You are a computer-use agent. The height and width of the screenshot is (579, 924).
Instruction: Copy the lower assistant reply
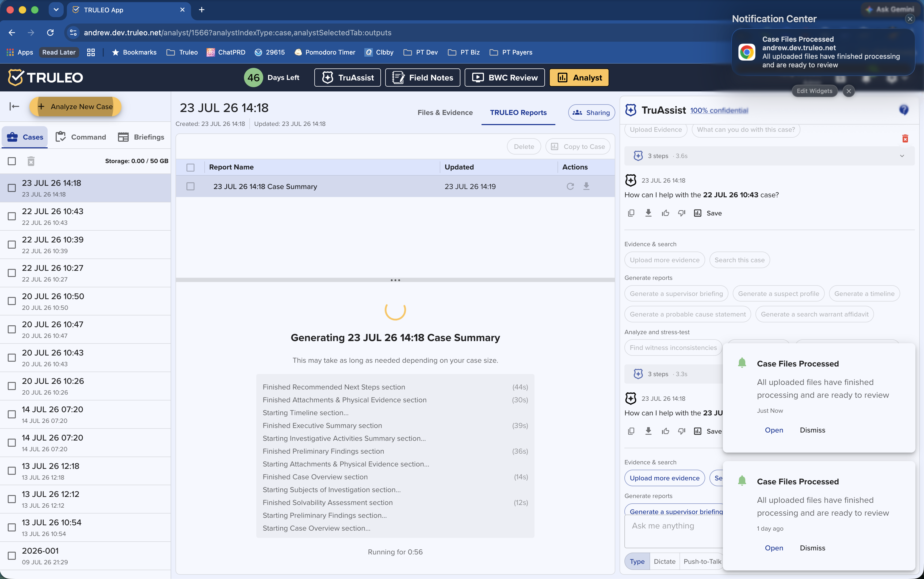631,431
